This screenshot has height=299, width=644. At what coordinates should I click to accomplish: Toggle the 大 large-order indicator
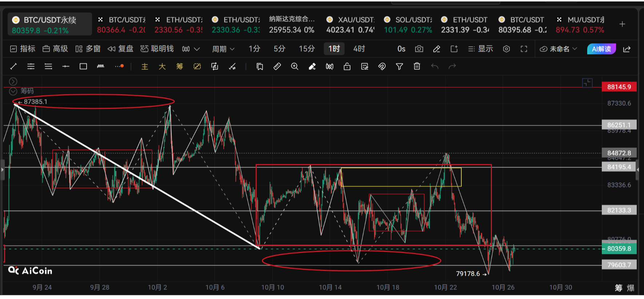(162, 66)
